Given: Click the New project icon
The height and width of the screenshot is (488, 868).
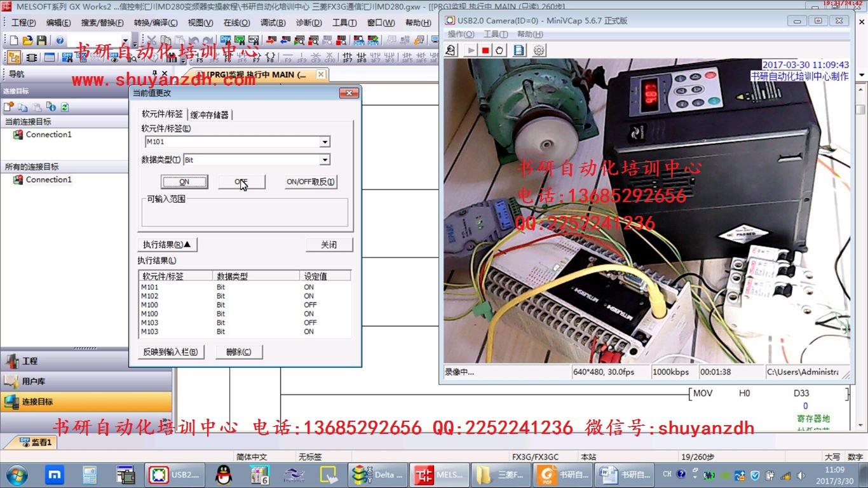Looking at the screenshot, I should coord(13,40).
